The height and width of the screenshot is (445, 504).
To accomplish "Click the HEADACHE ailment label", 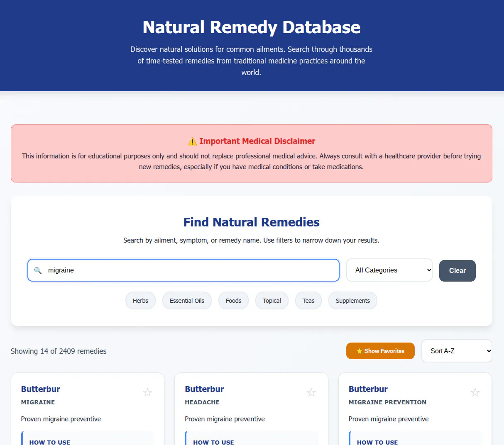I will click(x=202, y=402).
